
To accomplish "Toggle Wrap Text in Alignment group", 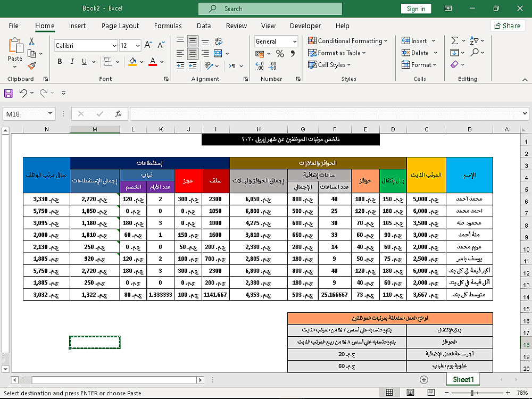I will (x=218, y=41).
